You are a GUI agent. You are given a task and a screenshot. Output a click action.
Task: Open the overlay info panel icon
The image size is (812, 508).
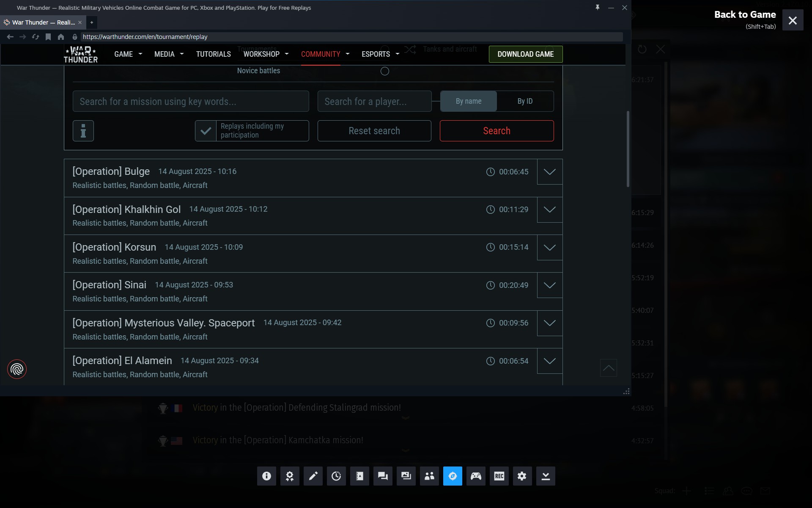tap(266, 476)
